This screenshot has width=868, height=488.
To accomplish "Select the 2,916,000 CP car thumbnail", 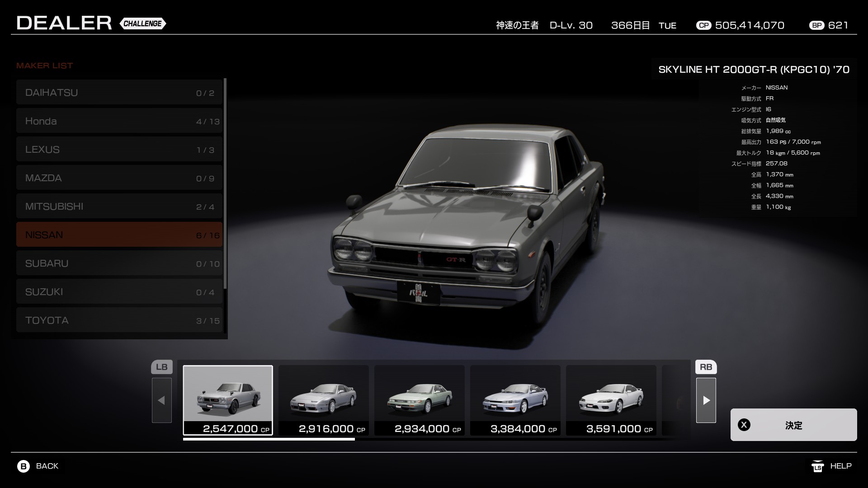I will coord(324,400).
